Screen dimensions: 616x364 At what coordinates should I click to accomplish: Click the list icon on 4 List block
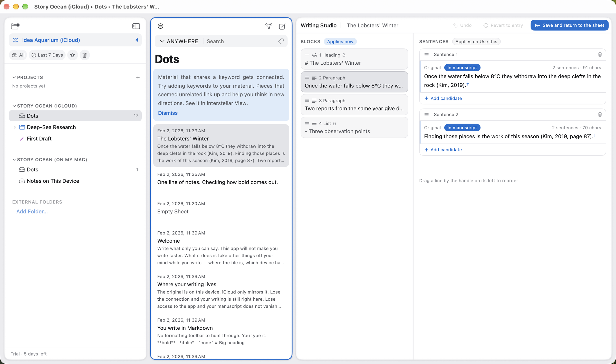click(314, 123)
